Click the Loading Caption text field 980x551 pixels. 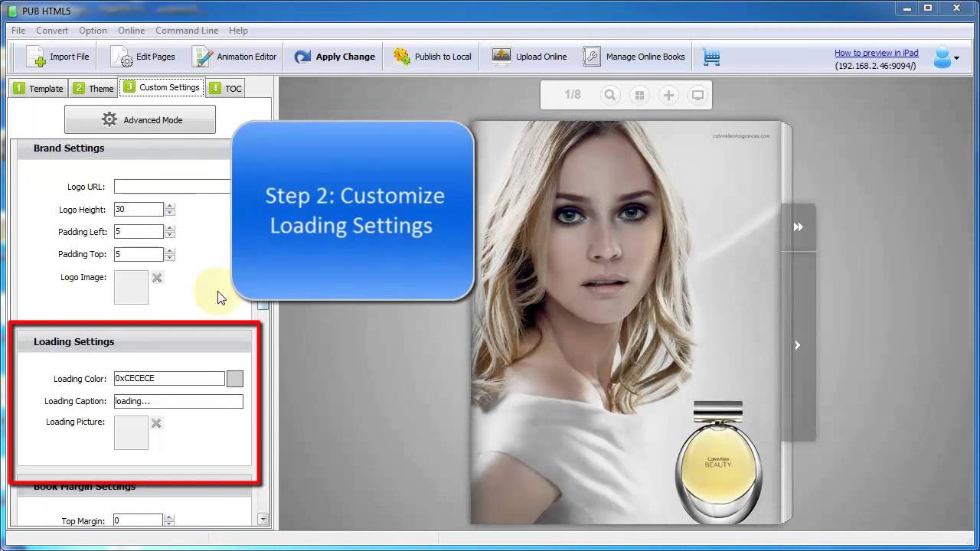pos(178,401)
